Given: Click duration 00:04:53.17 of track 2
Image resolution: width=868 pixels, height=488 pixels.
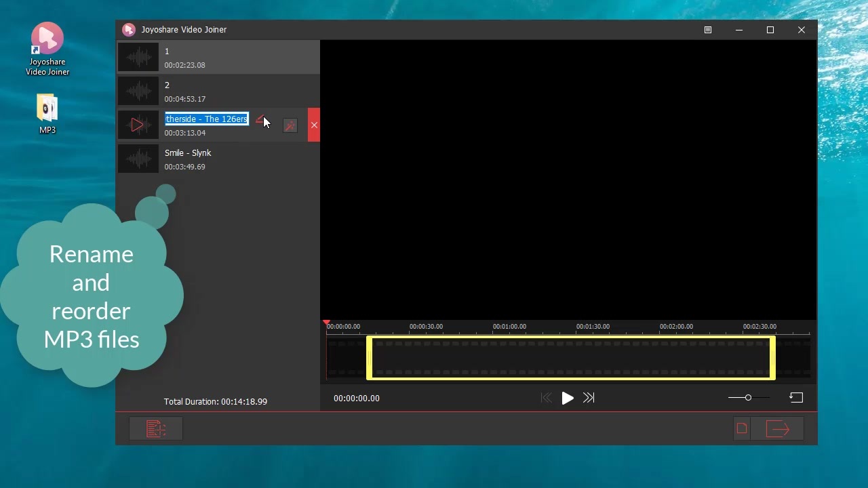Looking at the screenshot, I should (x=185, y=99).
